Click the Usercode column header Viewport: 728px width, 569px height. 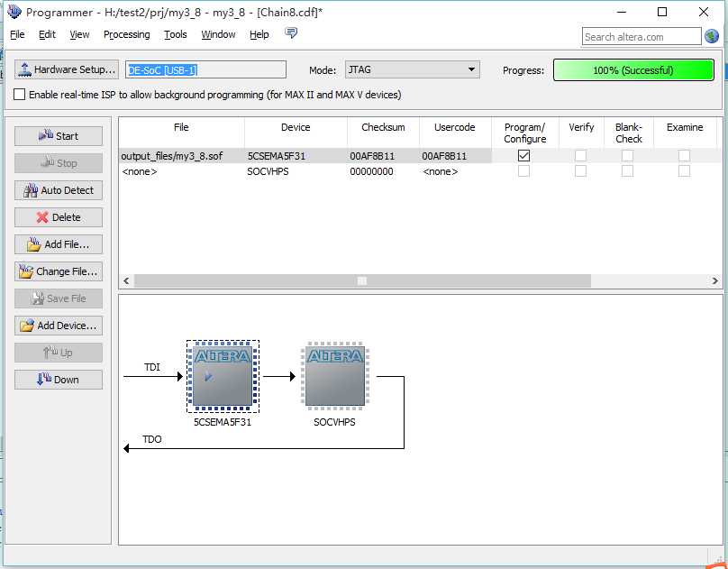click(x=455, y=133)
